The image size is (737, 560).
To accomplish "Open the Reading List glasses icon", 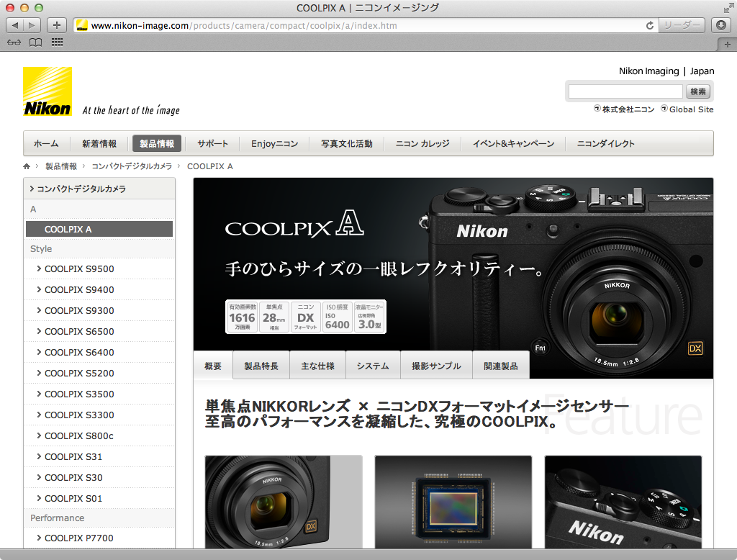I will [14, 42].
